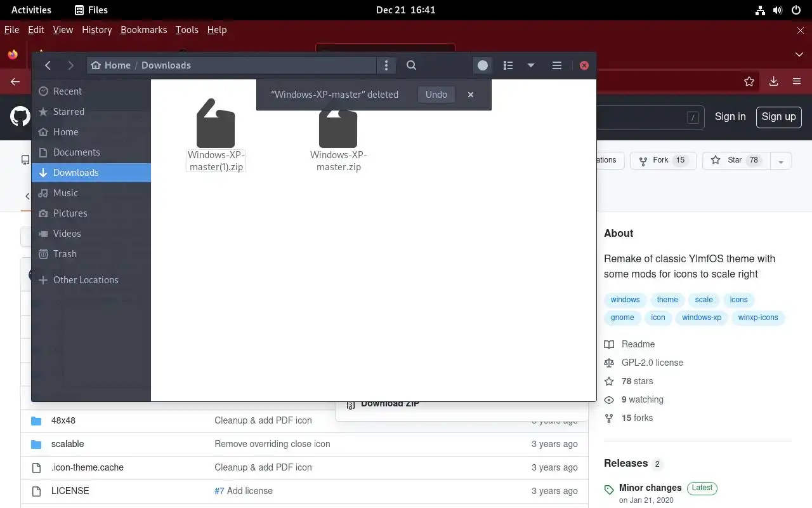Click the round gray button in Files header
The width and height of the screenshot is (812, 508).
(483, 65)
